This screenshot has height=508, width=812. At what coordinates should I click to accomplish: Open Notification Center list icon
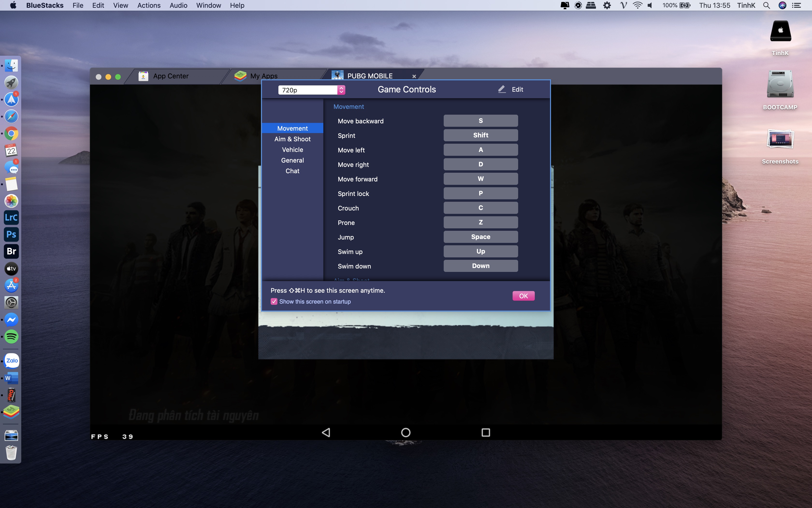point(797,5)
